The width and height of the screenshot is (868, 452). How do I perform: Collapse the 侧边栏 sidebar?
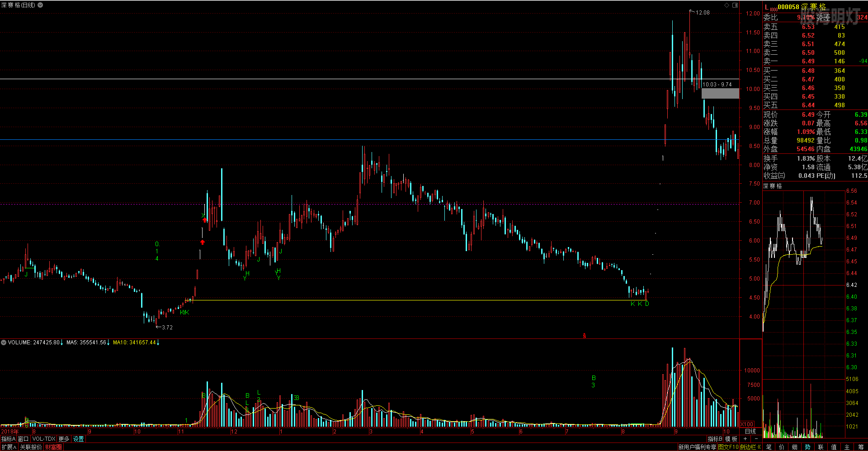click(x=750, y=447)
